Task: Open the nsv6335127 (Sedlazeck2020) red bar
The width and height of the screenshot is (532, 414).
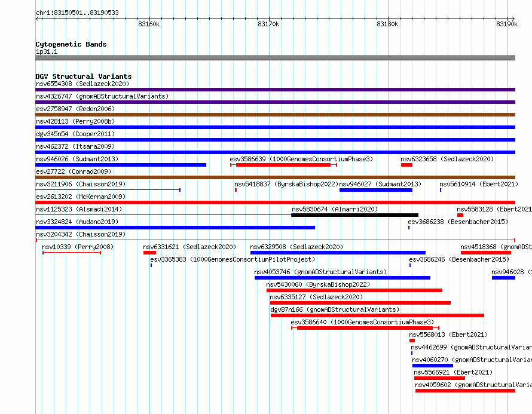Action: [360, 303]
